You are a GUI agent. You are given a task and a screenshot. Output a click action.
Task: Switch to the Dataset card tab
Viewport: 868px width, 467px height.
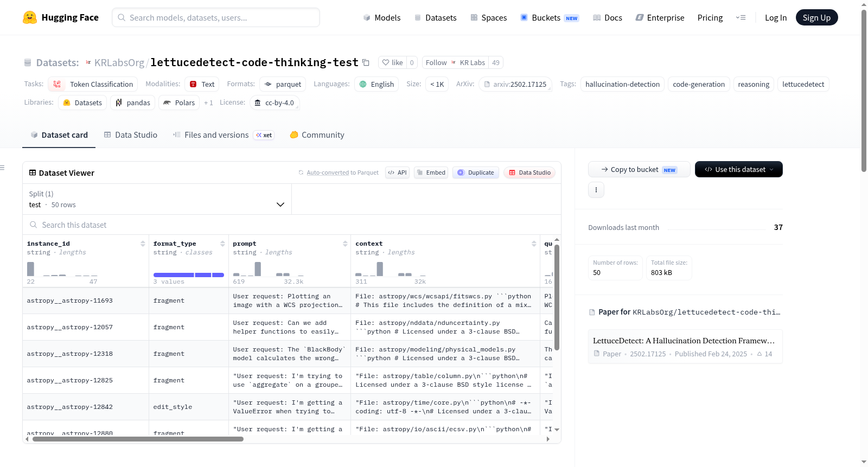[59, 135]
